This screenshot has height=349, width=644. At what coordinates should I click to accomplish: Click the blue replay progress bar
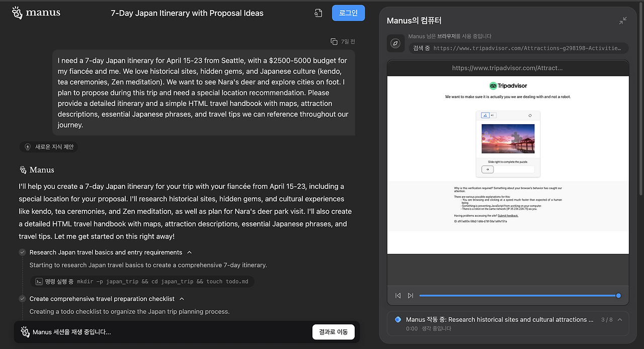click(519, 296)
